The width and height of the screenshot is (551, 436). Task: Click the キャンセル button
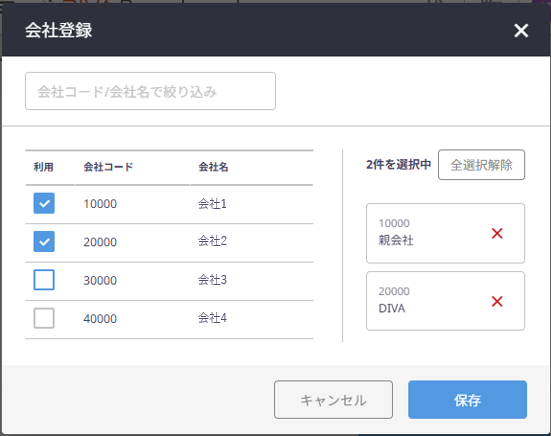click(x=333, y=399)
